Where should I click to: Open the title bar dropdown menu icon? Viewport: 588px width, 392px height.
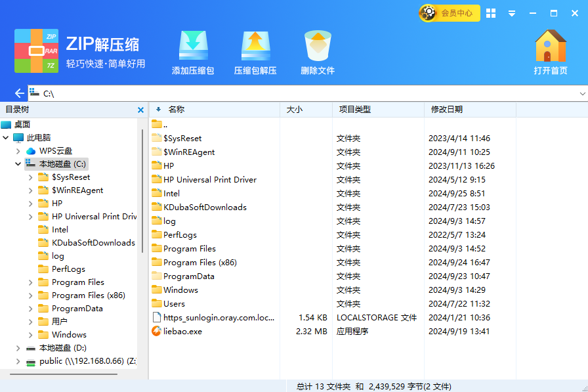[512, 13]
